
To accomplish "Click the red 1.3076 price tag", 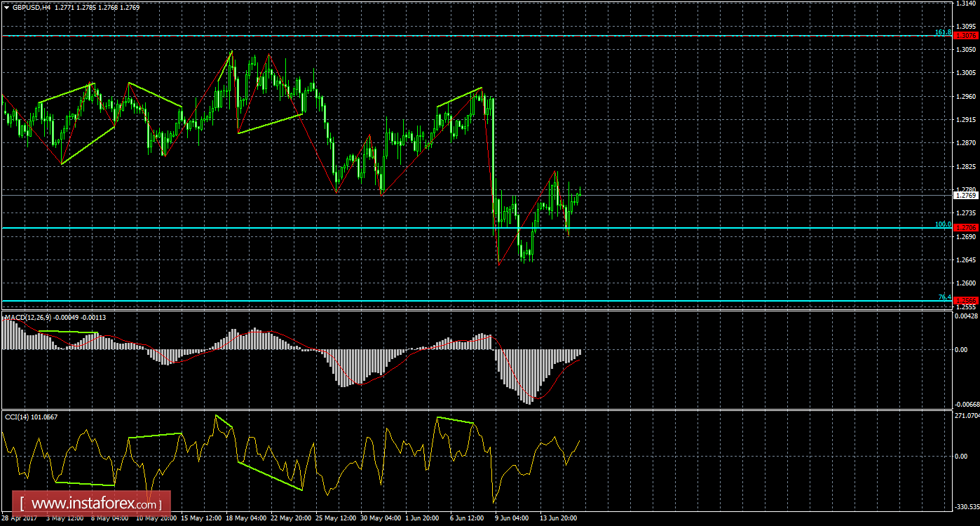I will pyautogui.click(x=965, y=35).
